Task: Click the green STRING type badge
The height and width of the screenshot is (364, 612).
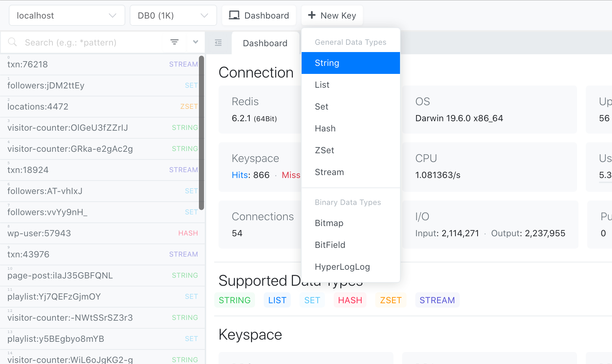Action: coord(234,300)
